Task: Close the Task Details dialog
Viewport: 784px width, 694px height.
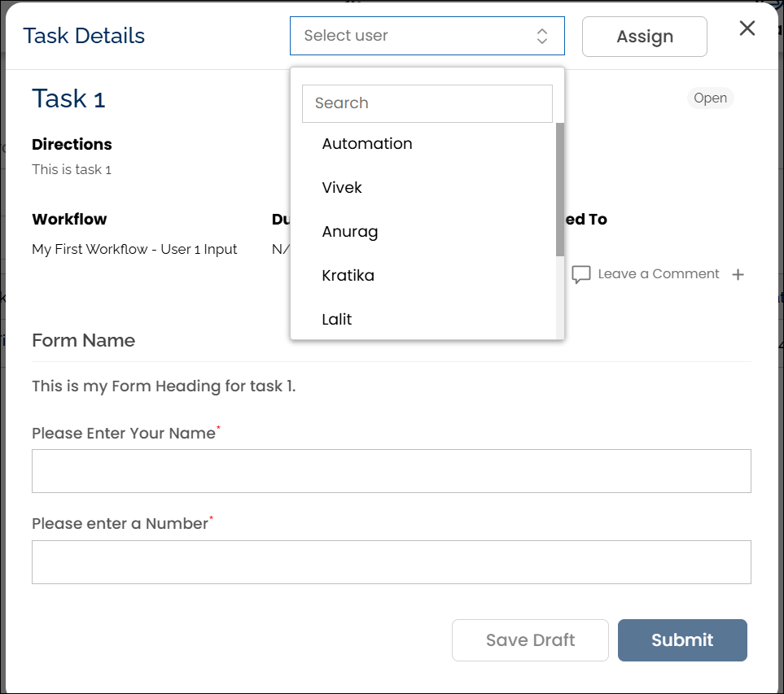Action: point(747,28)
